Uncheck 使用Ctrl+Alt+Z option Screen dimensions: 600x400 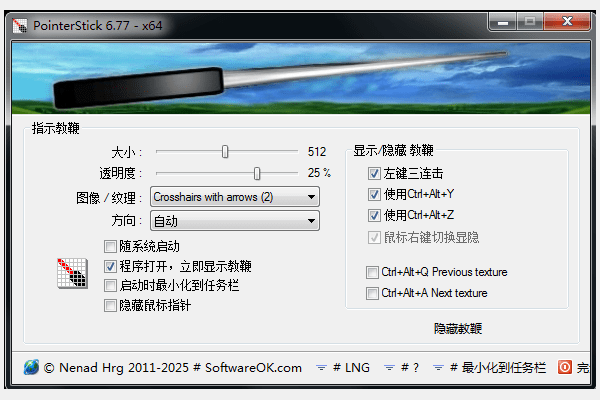[x=374, y=215]
